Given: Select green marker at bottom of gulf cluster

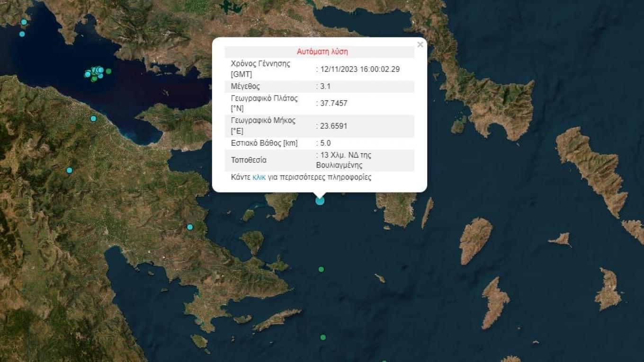Looking at the screenshot, I should coord(94,79).
